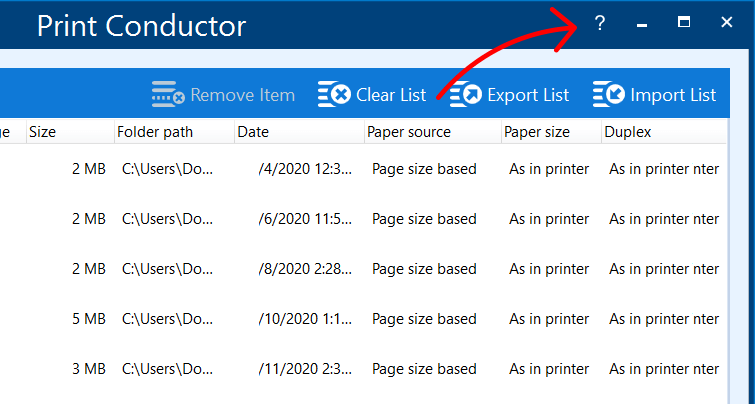Click the Remove Item toolbar icon
The height and width of the screenshot is (404, 755).
(168, 95)
